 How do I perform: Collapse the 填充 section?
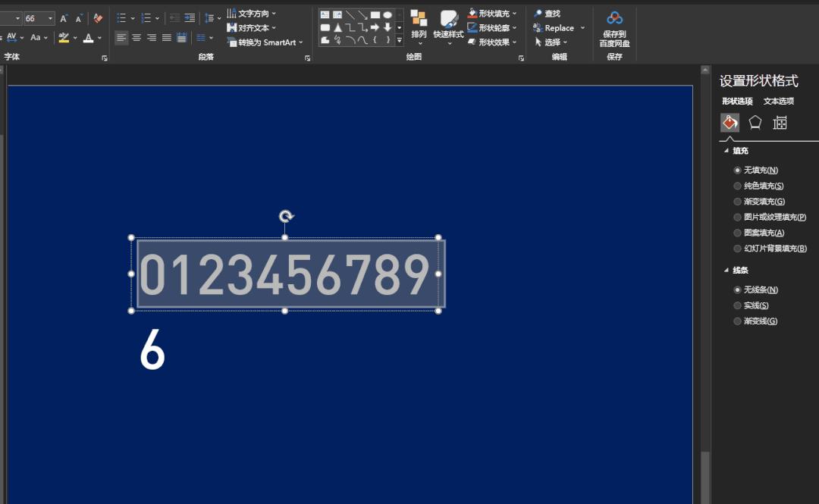tap(726, 150)
